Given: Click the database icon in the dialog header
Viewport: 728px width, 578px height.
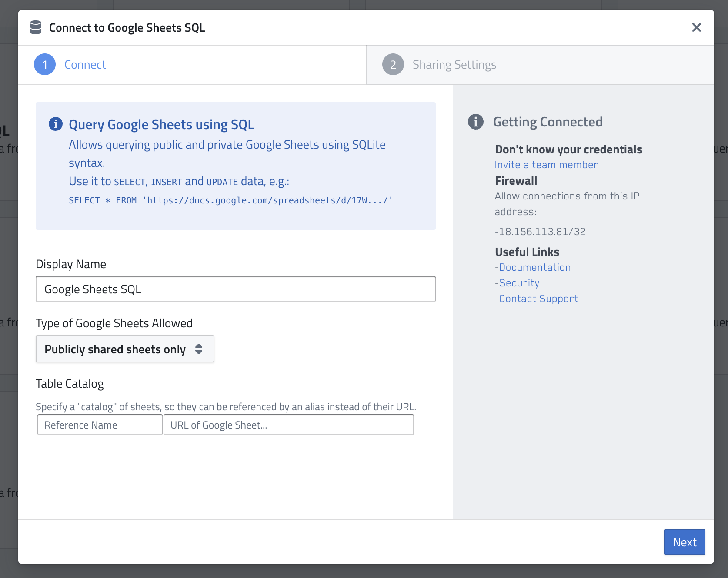Looking at the screenshot, I should pyautogui.click(x=36, y=27).
